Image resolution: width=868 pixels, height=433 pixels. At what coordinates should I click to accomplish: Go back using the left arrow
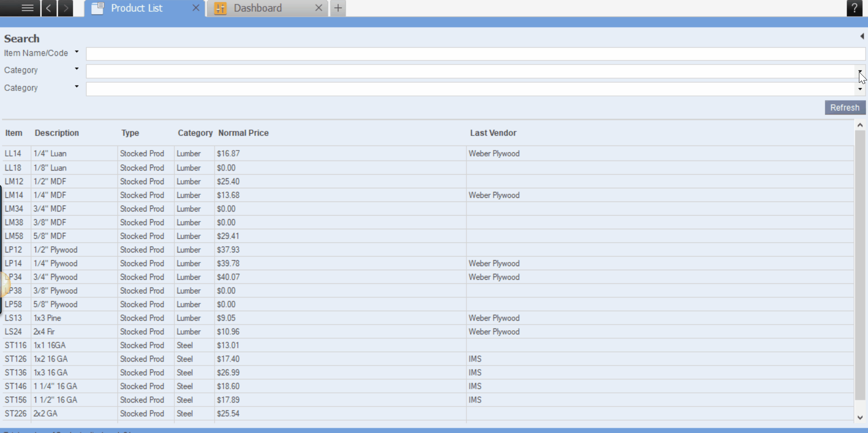click(x=49, y=8)
